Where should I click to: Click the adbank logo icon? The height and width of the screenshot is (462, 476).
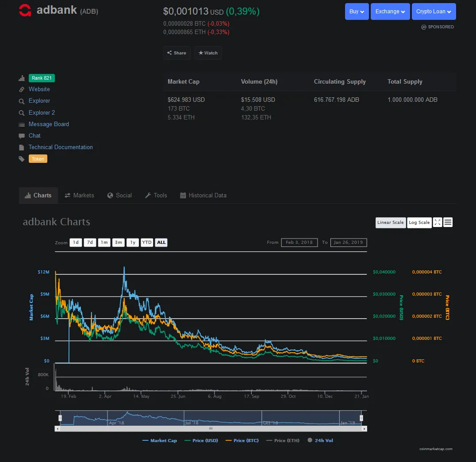25,10
